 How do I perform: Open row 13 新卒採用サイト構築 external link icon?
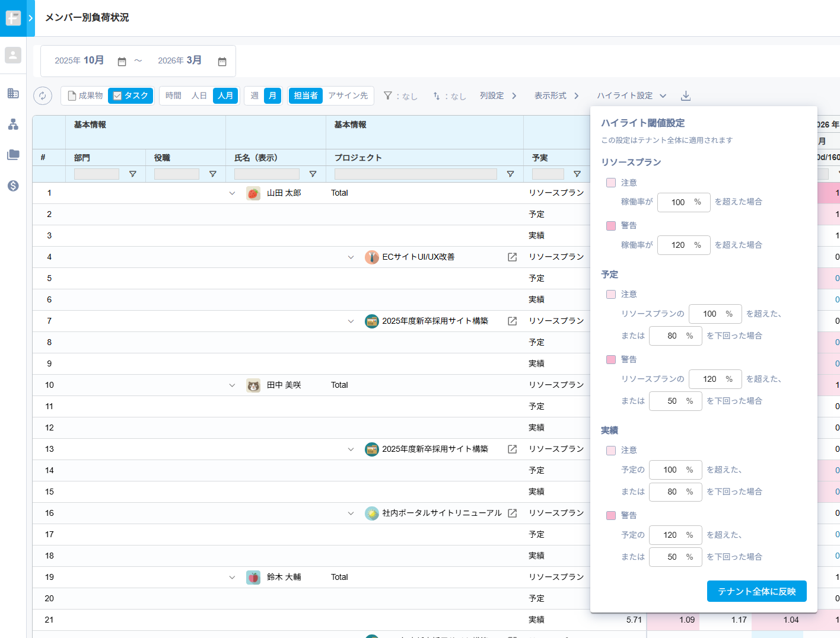click(x=513, y=449)
